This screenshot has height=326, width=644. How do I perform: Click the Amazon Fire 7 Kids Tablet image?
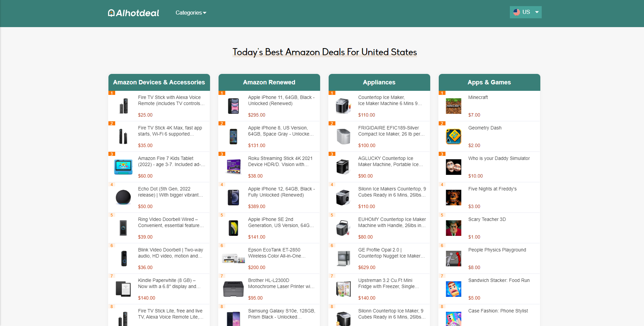tap(123, 167)
